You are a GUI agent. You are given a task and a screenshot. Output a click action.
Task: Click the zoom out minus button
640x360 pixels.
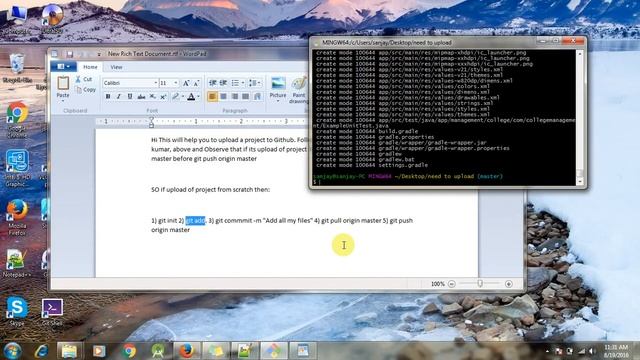point(451,284)
